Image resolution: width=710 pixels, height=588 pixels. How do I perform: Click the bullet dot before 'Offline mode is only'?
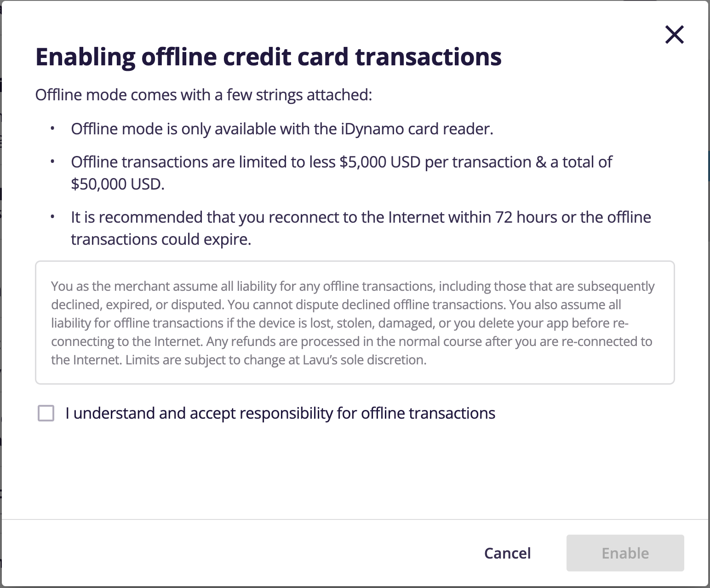point(53,129)
